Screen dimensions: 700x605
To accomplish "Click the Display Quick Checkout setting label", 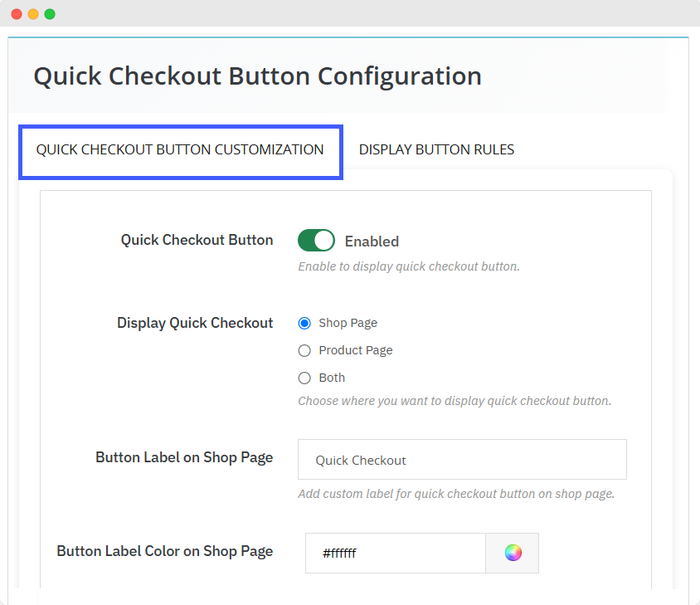I will pos(195,323).
